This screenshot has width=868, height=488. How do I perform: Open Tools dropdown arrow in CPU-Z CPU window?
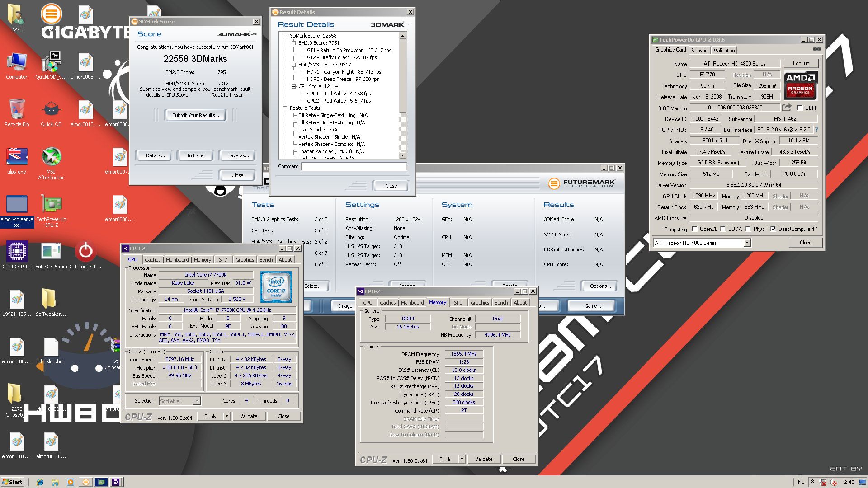coord(226,416)
